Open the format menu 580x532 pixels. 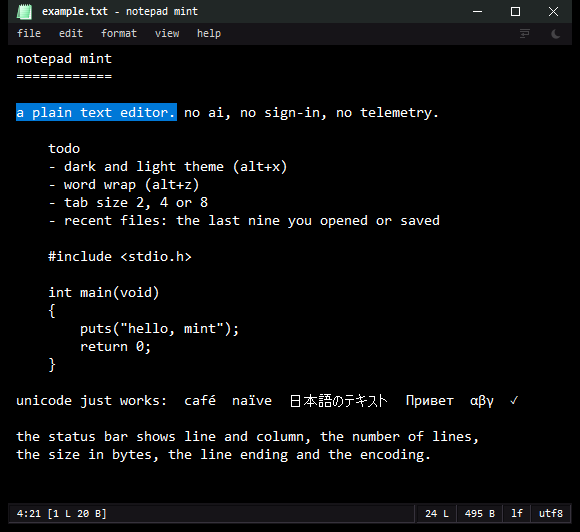click(119, 33)
